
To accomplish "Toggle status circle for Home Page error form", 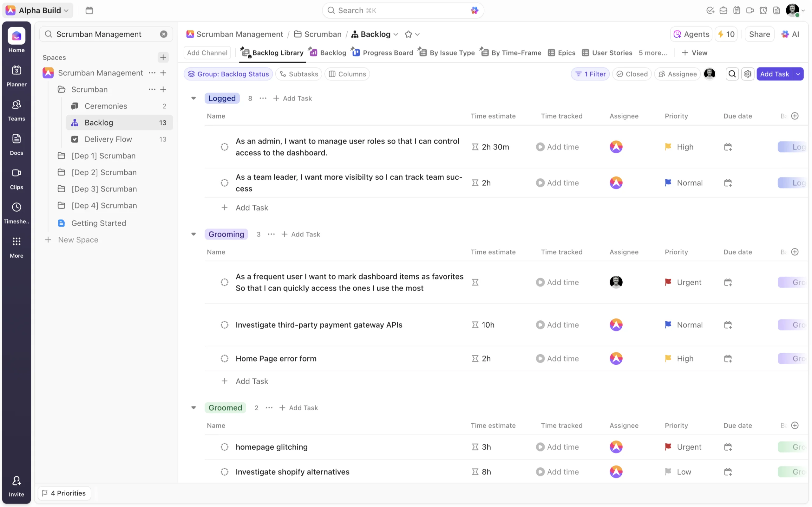I will [x=225, y=358].
